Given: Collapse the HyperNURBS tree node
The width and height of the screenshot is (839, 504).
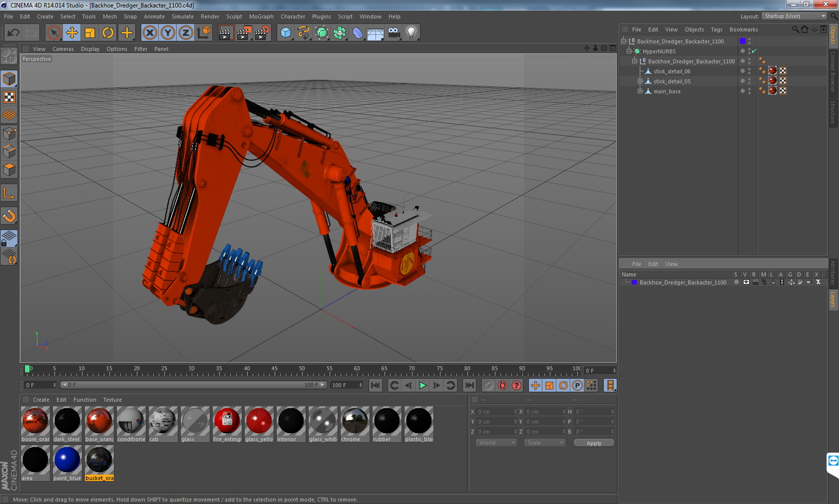Looking at the screenshot, I should [x=629, y=51].
